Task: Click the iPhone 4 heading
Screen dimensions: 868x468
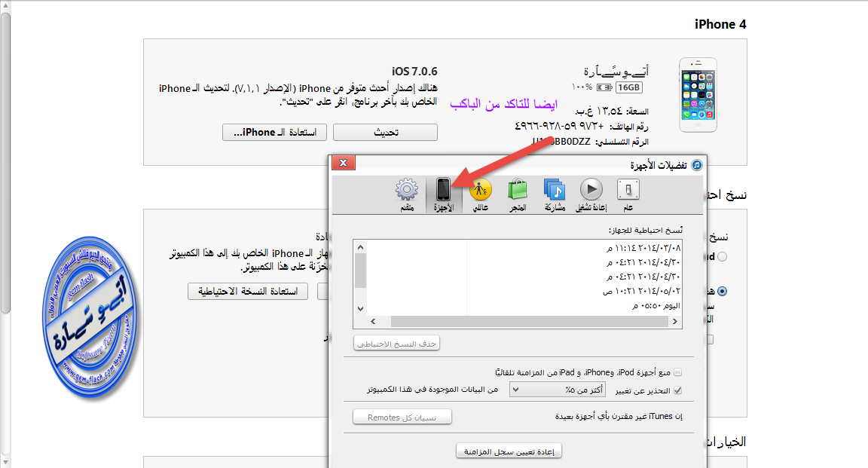Action: (x=720, y=24)
